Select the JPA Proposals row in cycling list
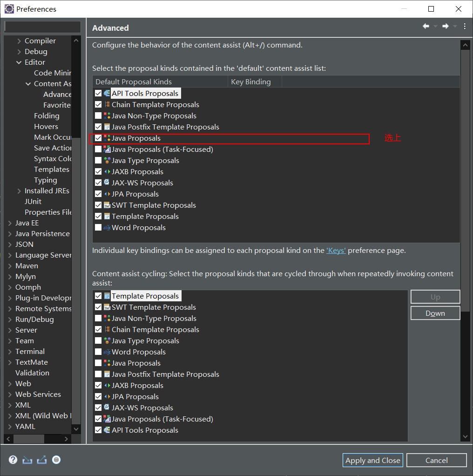Screen dimensions: 473x476 (x=250, y=396)
